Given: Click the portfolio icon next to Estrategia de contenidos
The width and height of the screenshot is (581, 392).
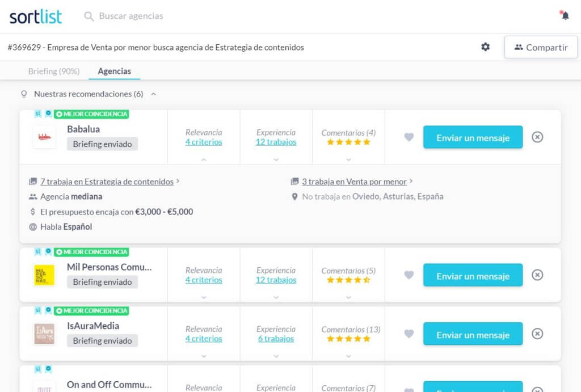Looking at the screenshot, I should coord(33,181).
